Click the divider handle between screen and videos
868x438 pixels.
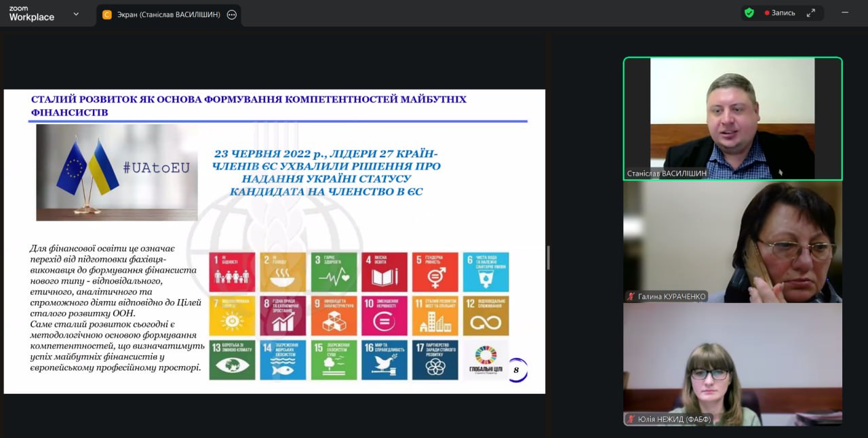pyautogui.click(x=548, y=258)
